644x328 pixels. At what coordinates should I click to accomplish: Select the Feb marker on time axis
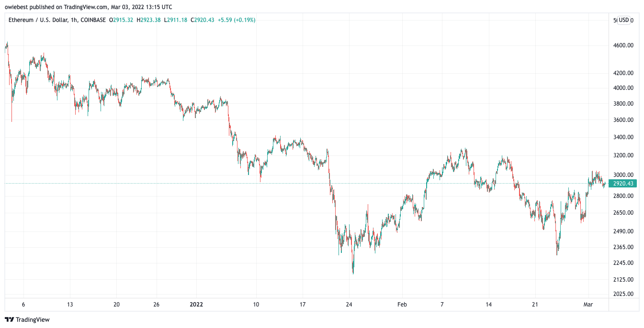pos(402,305)
